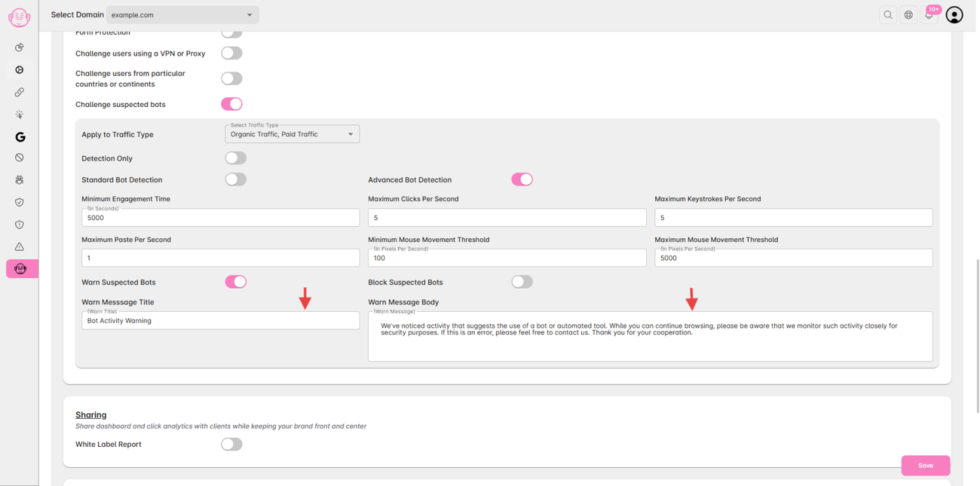Open the bug icon in sidebar
The width and height of the screenshot is (980, 486).
point(20,180)
